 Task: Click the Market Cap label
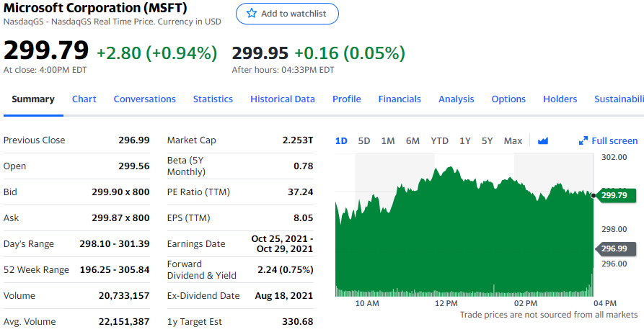point(191,140)
